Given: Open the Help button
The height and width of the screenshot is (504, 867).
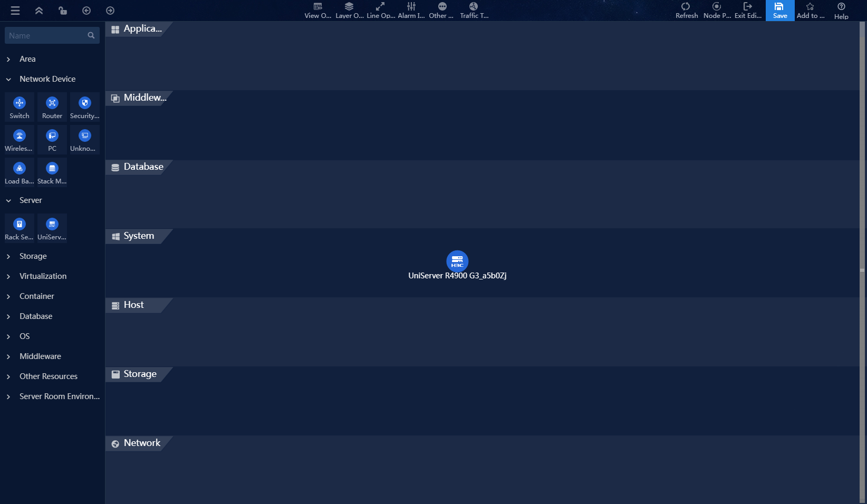Looking at the screenshot, I should point(841,11).
